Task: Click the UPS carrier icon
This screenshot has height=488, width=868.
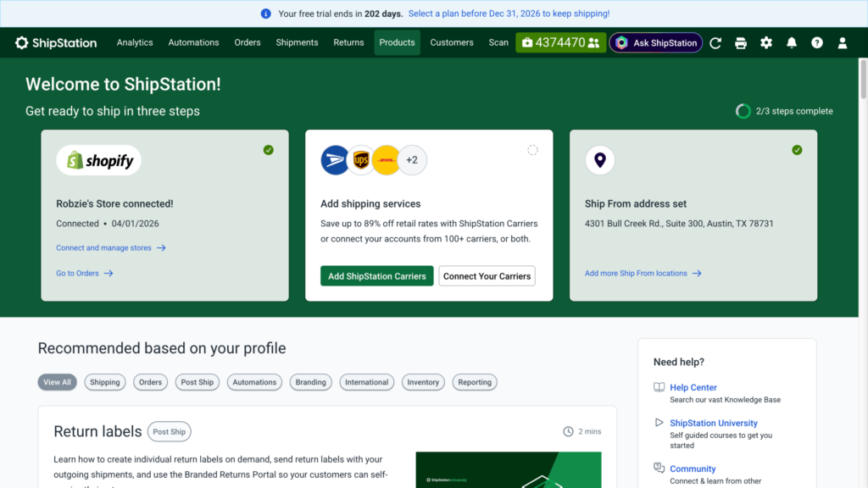Action: (x=361, y=160)
